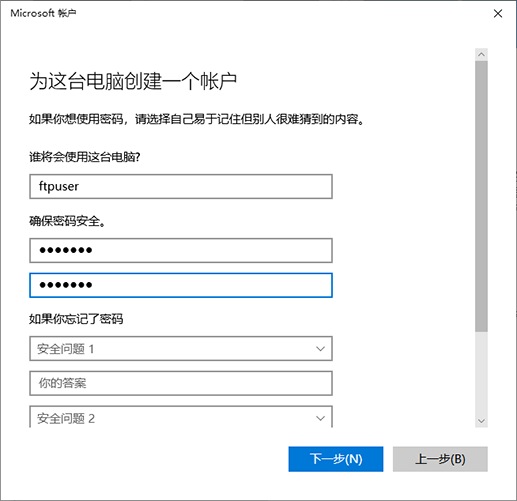
Task: Close the Microsoft 帐户 dialog window
Action: (498, 14)
